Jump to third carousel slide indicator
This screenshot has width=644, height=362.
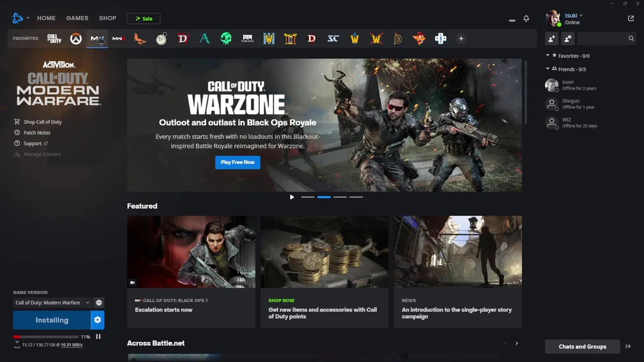340,197
